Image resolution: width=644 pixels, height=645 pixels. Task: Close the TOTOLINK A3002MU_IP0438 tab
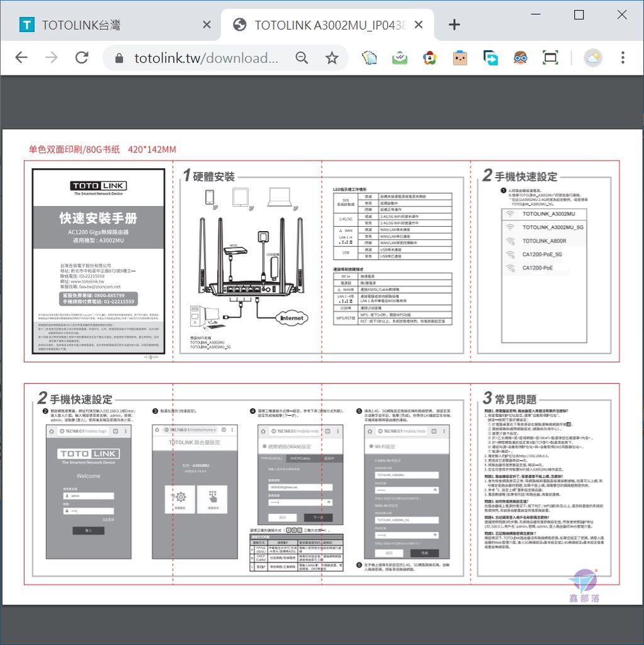pos(419,25)
